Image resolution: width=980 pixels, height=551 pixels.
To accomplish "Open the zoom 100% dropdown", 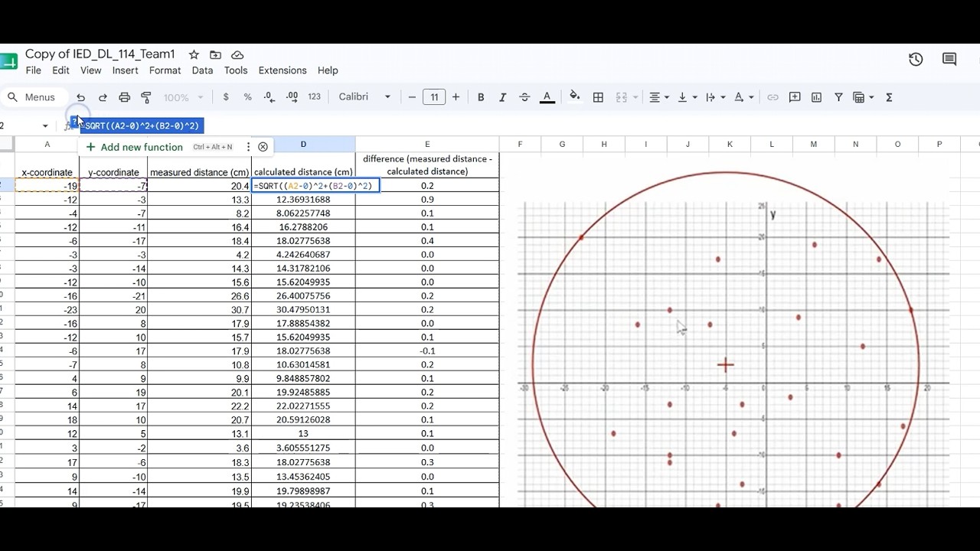I will (x=183, y=97).
